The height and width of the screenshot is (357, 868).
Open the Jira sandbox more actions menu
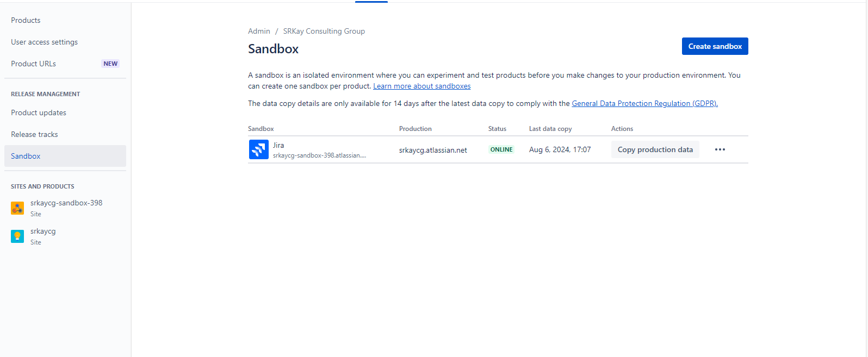click(x=720, y=149)
